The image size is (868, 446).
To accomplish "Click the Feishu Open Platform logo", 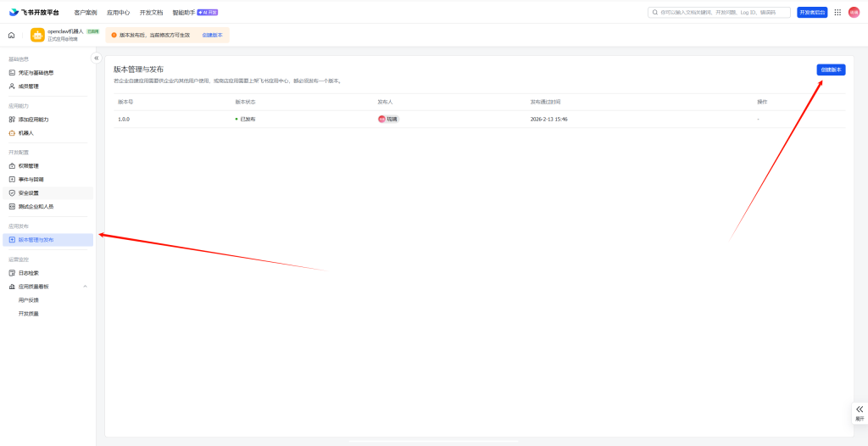I will (34, 12).
